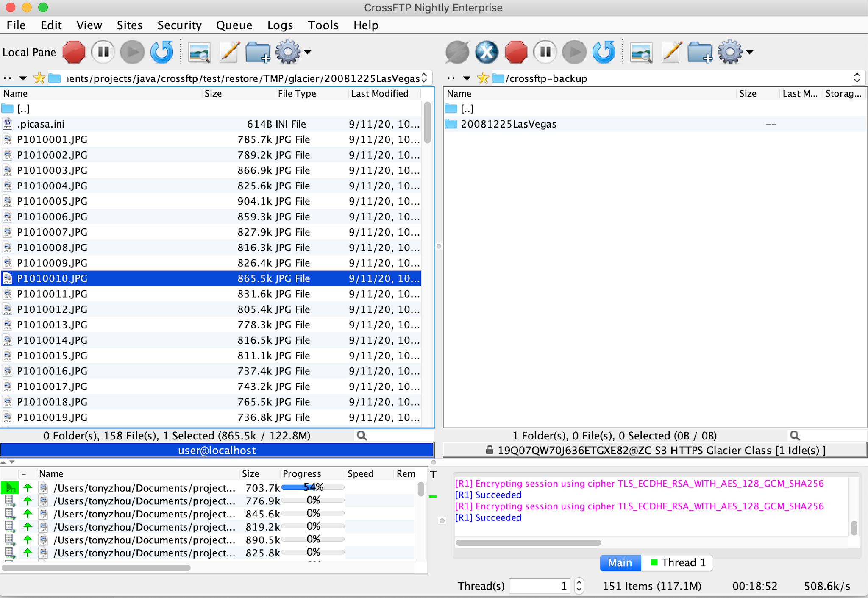Increase thread count with the spinner arrow
Viewport: 868px width, 598px height.
[579, 582]
